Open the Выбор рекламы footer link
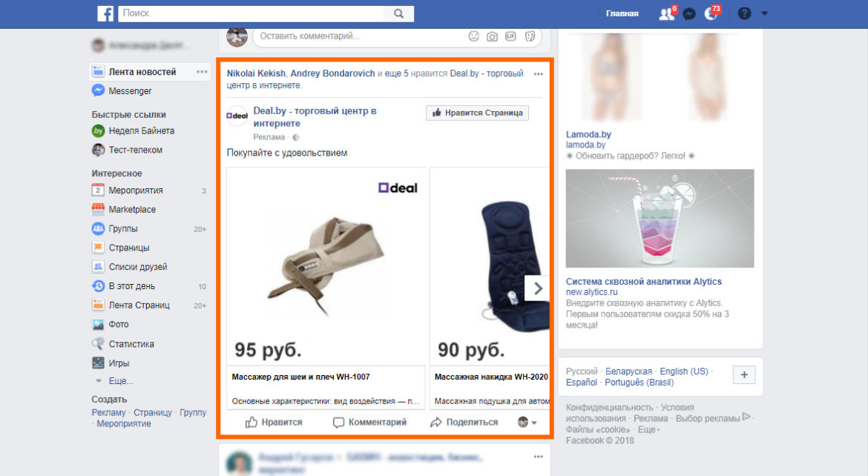The height and width of the screenshot is (476, 868). (x=713, y=418)
